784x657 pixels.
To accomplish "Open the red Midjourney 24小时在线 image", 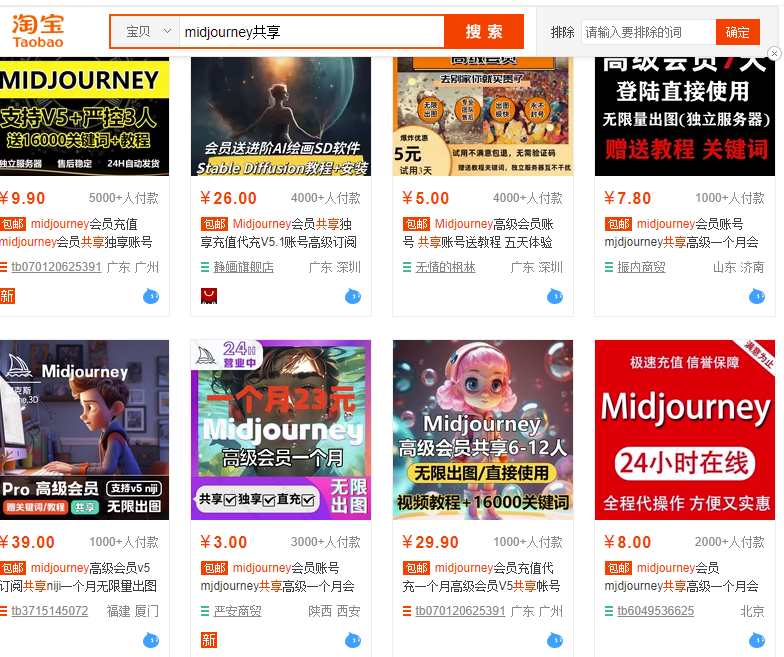I will pyautogui.click(x=685, y=430).
